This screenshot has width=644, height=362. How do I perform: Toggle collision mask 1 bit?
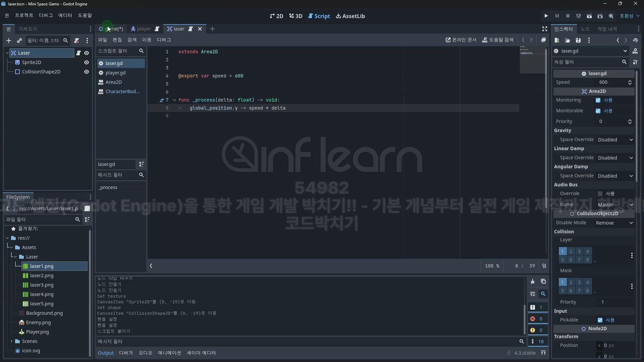(x=562, y=282)
